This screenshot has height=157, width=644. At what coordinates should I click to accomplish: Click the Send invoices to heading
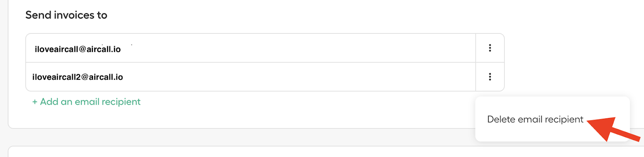coord(66,15)
